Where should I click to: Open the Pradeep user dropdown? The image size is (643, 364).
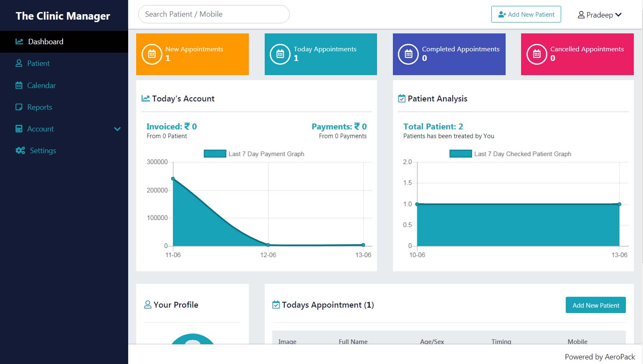coord(600,15)
